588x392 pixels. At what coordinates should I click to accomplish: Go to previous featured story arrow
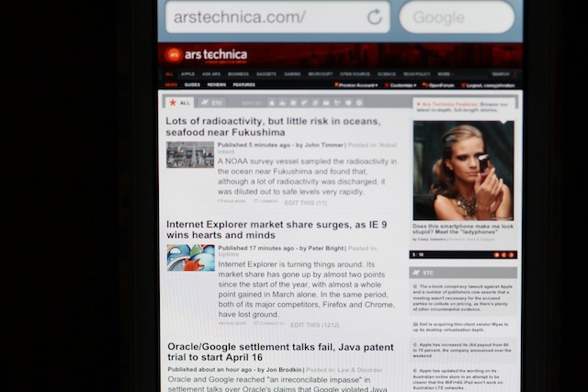[x=504, y=255]
